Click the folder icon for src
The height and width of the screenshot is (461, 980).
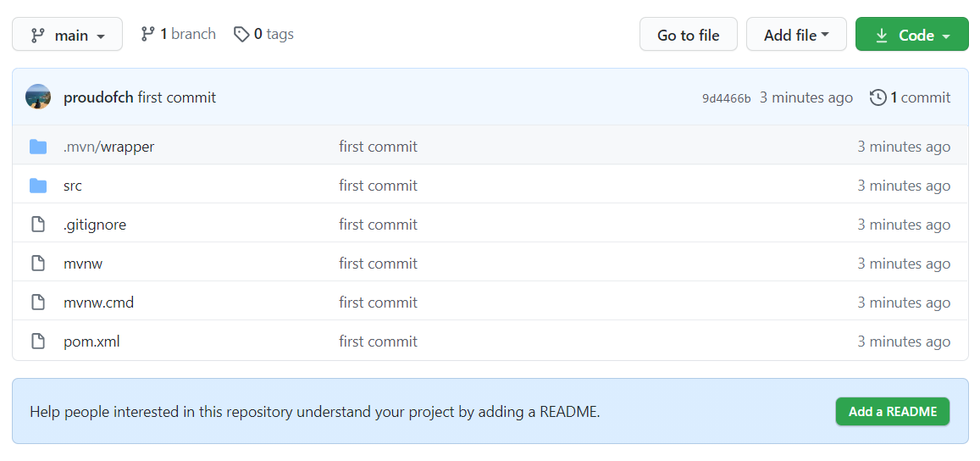pyautogui.click(x=38, y=186)
